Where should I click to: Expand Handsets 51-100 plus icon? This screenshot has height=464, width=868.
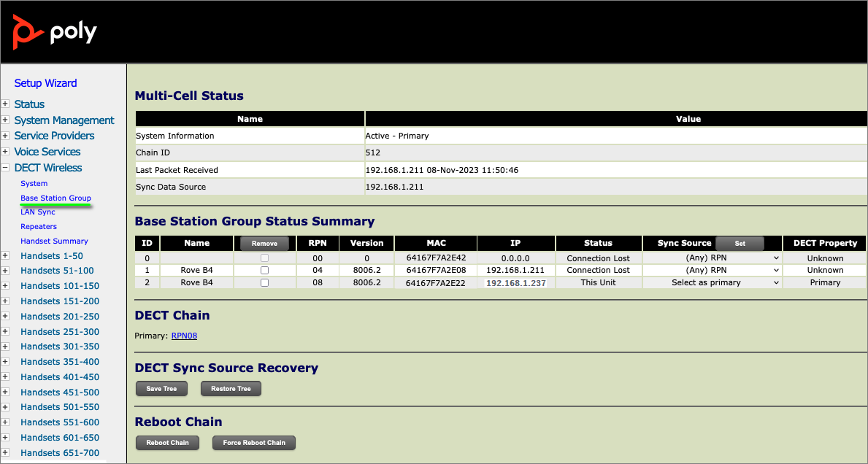pyautogui.click(x=5, y=271)
